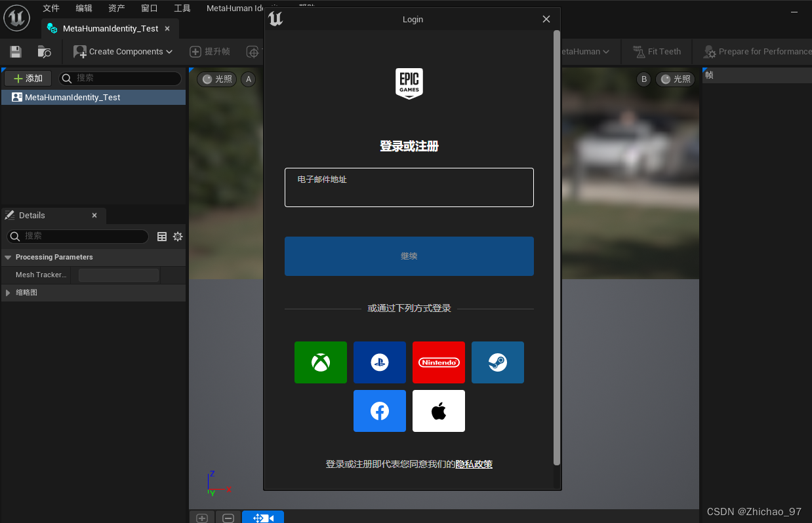Toggle viewport B 光照 lighting button

click(676, 79)
